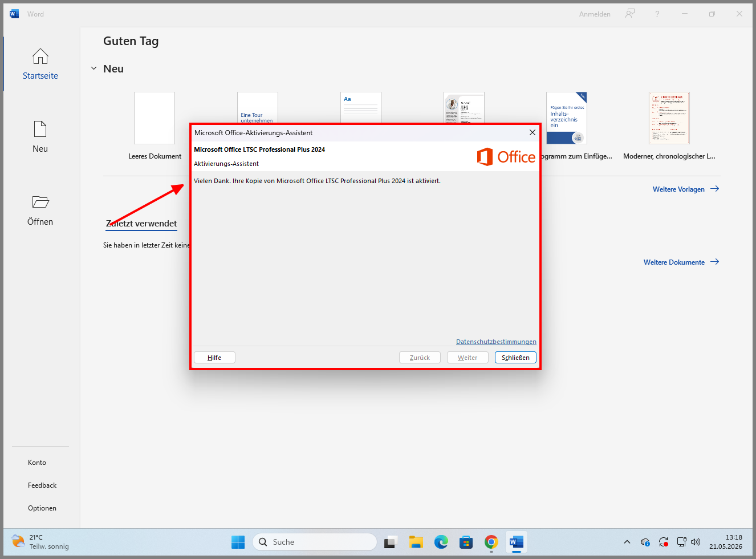Open the network display tray icon
The image size is (756, 559).
[x=681, y=542]
